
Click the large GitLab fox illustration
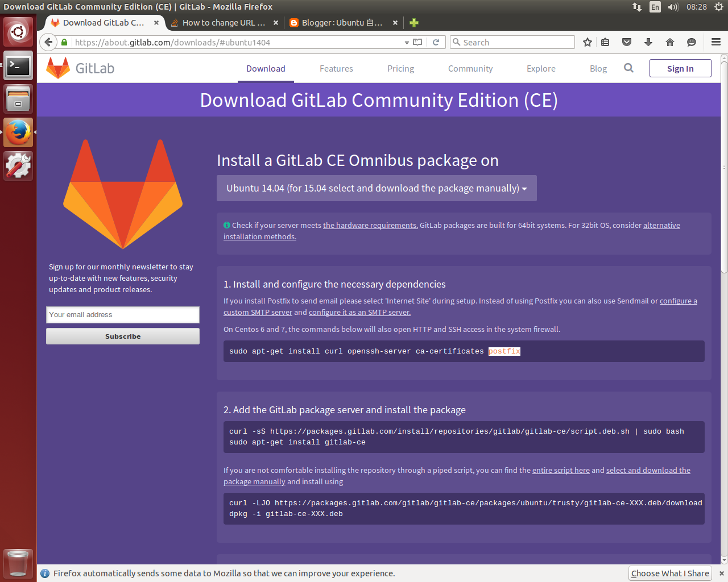[123, 194]
